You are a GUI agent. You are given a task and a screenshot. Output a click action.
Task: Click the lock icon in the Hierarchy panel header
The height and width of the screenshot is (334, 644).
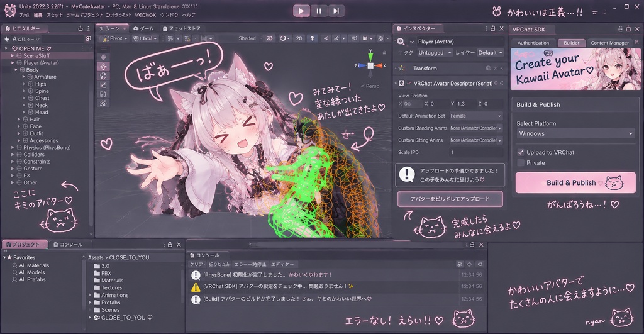pos(80,28)
